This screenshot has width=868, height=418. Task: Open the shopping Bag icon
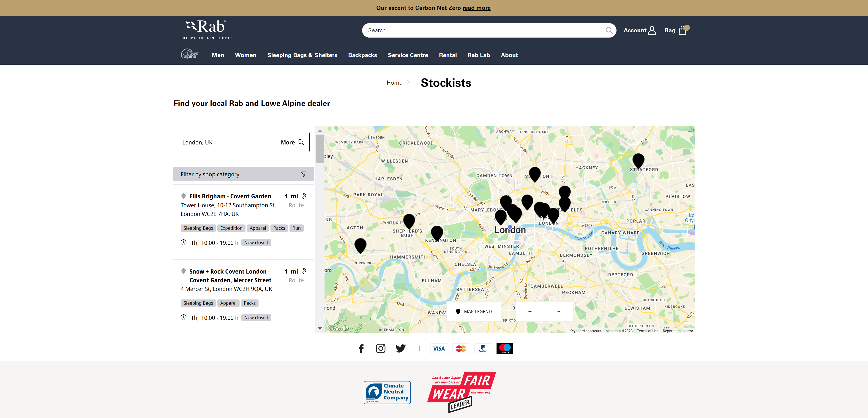(684, 30)
